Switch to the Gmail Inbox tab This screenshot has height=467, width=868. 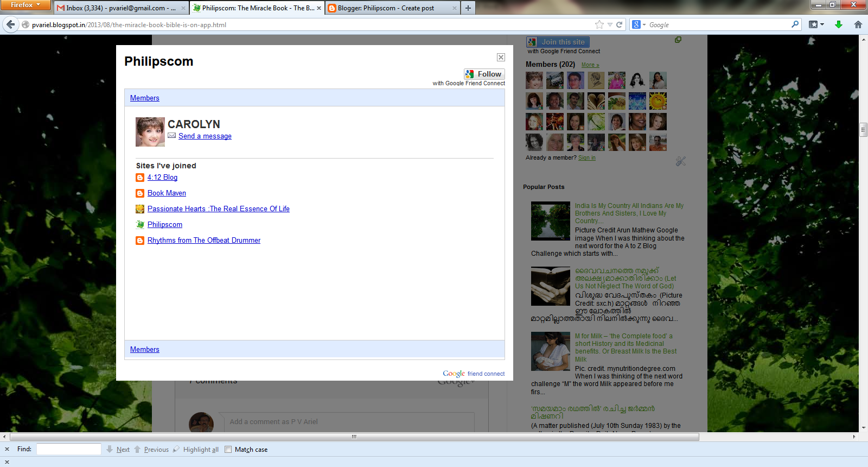click(122, 8)
